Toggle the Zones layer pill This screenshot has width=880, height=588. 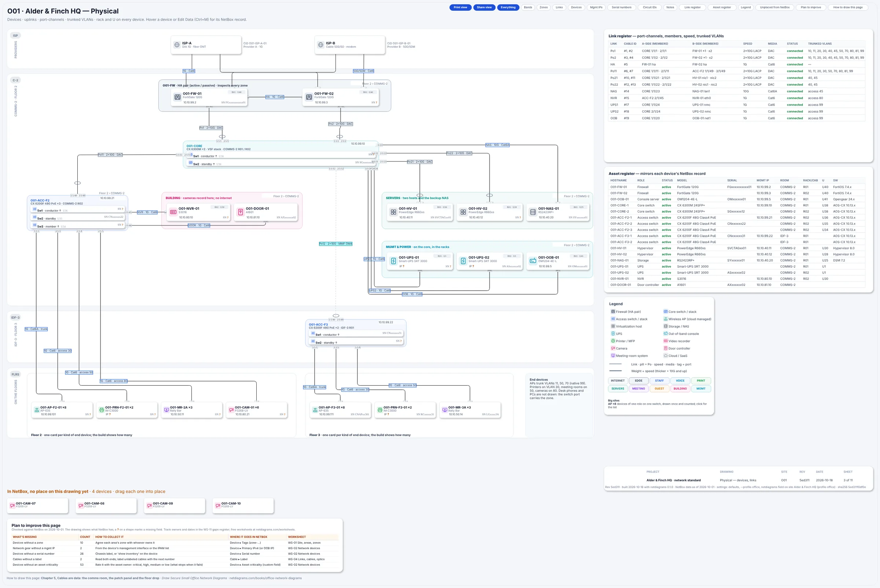(x=543, y=7)
